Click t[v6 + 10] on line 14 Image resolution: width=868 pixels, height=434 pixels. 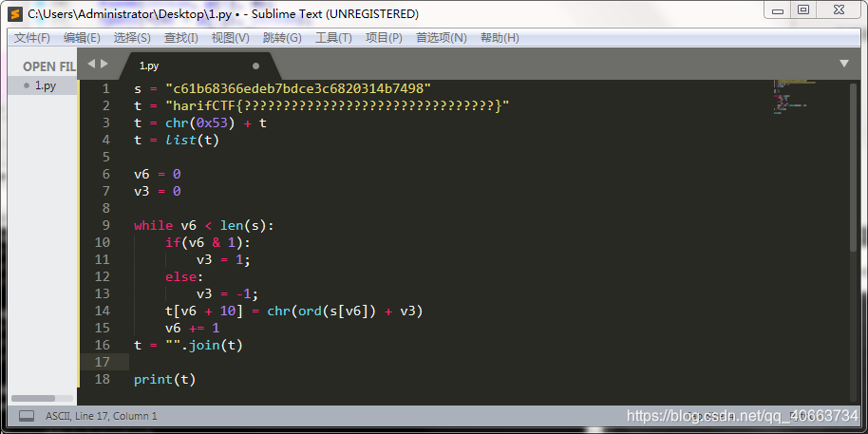[x=204, y=311]
